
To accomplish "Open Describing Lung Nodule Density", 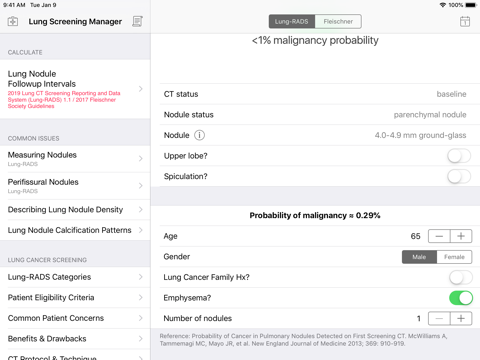I will coord(75,210).
